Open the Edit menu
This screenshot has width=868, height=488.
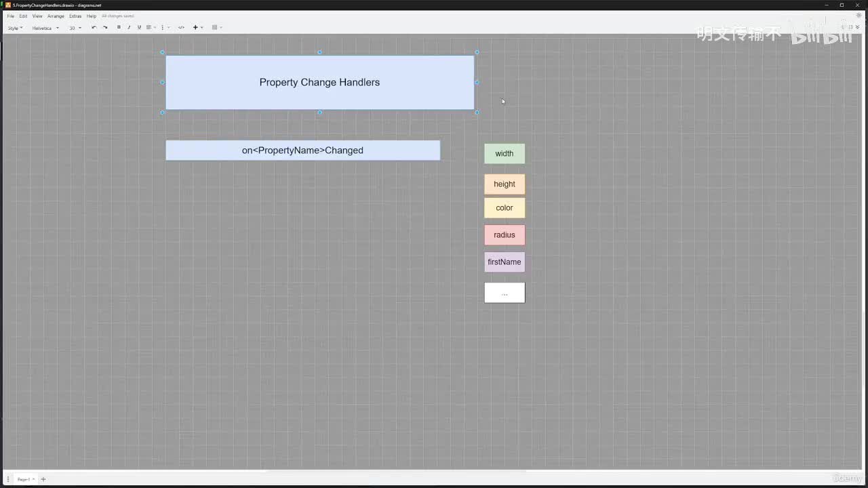[x=23, y=16]
